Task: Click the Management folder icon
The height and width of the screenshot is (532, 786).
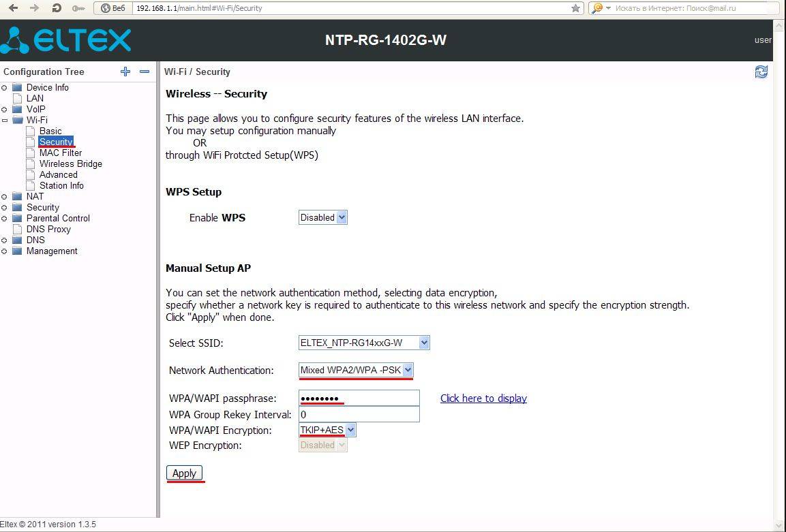Action: click(18, 251)
